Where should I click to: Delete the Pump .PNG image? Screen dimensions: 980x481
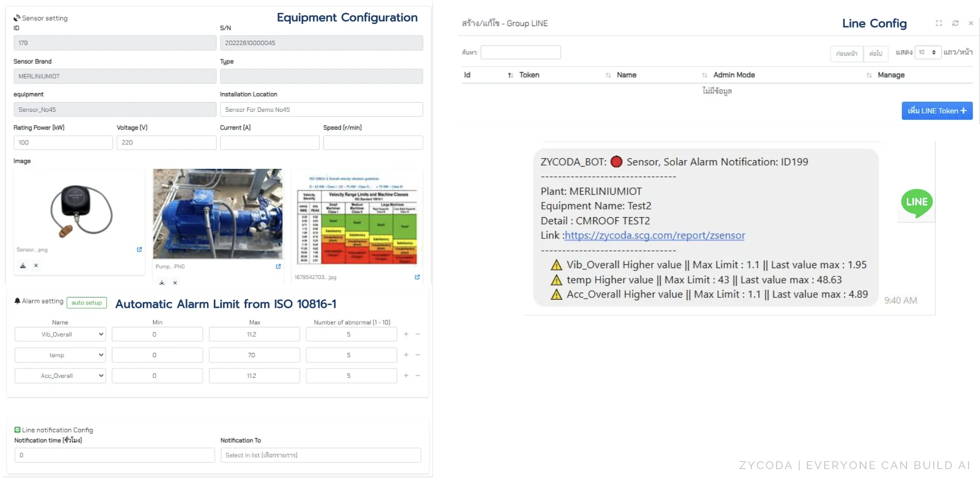click(x=175, y=282)
